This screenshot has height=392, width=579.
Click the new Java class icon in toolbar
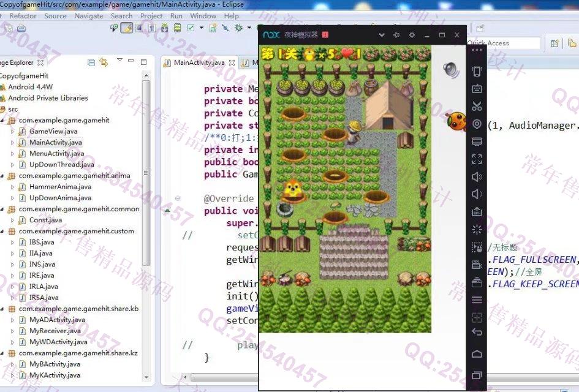[x=213, y=28]
